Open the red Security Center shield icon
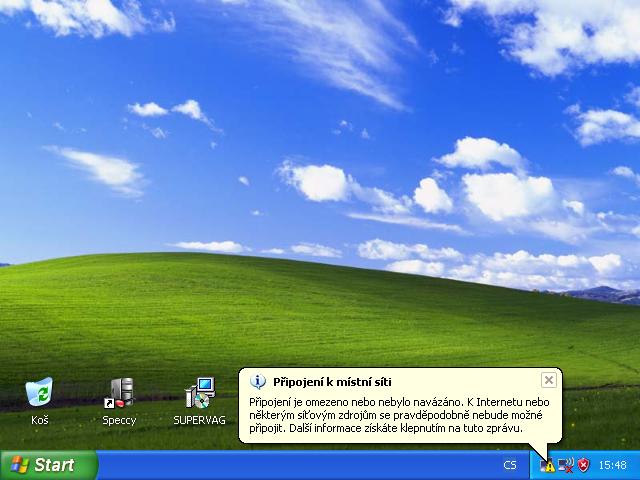 (584, 465)
